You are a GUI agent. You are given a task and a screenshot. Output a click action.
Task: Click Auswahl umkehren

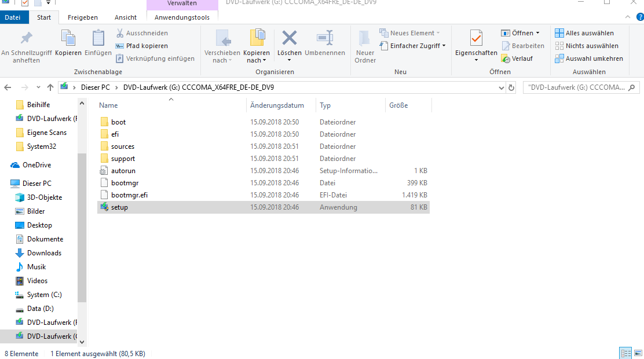click(x=589, y=58)
